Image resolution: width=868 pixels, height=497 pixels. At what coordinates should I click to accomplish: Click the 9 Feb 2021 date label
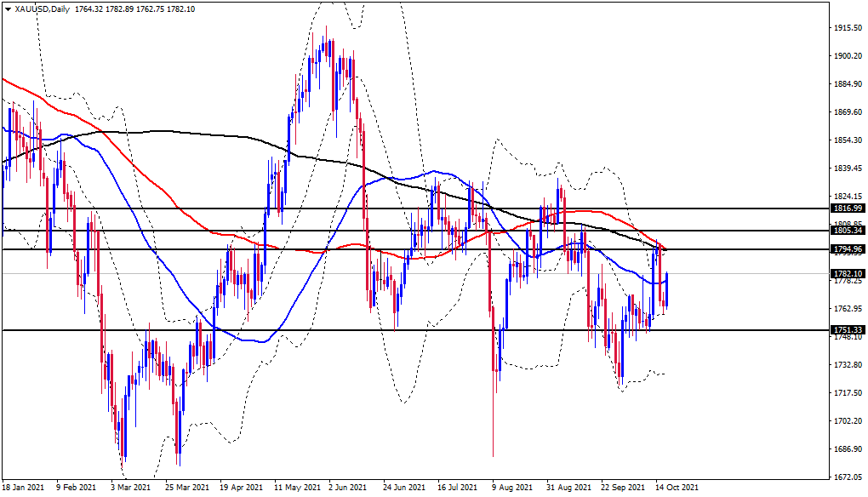click(76, 488)
